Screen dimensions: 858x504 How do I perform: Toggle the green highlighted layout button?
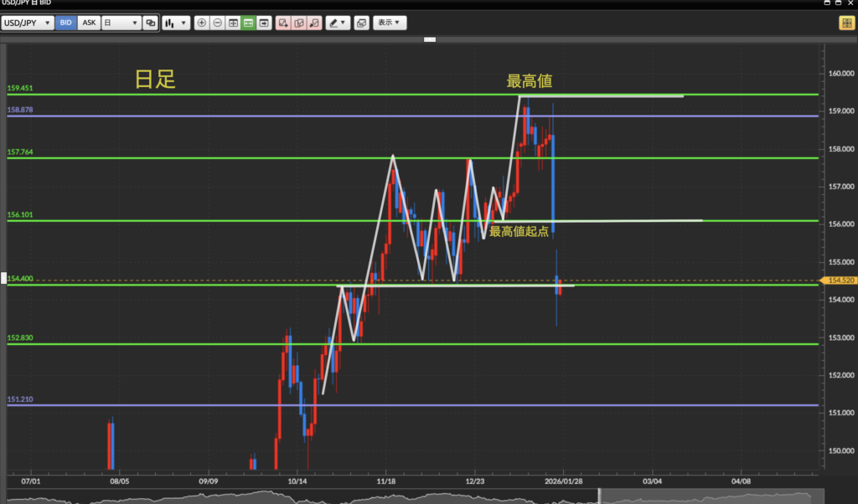249,23
